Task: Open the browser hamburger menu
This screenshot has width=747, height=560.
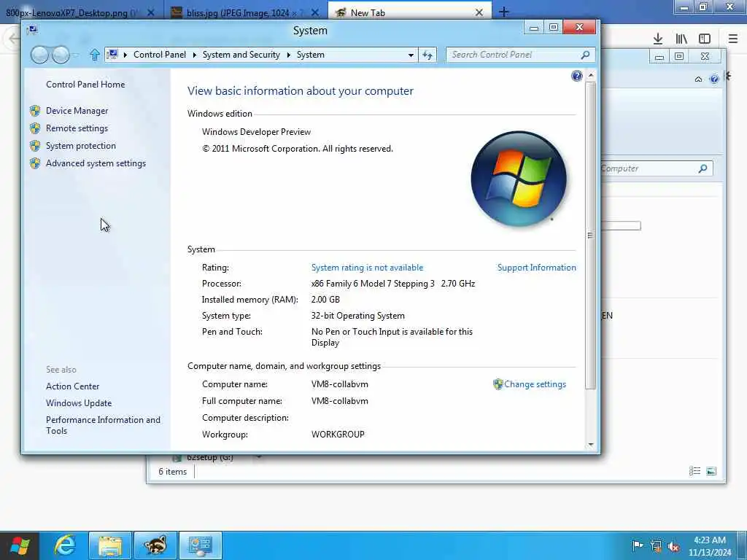Action: click(733, 39)
